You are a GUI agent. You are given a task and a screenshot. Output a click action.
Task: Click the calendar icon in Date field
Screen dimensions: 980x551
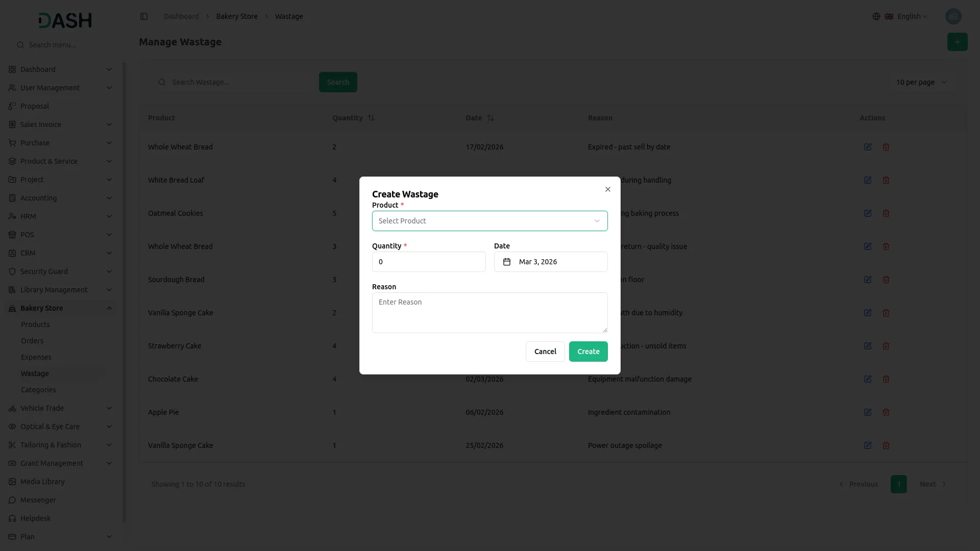506,262
